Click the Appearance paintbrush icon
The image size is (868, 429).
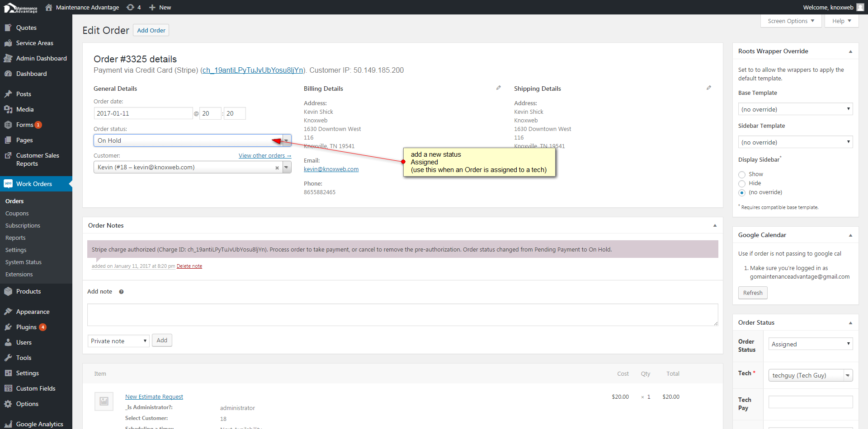[8, 312]
